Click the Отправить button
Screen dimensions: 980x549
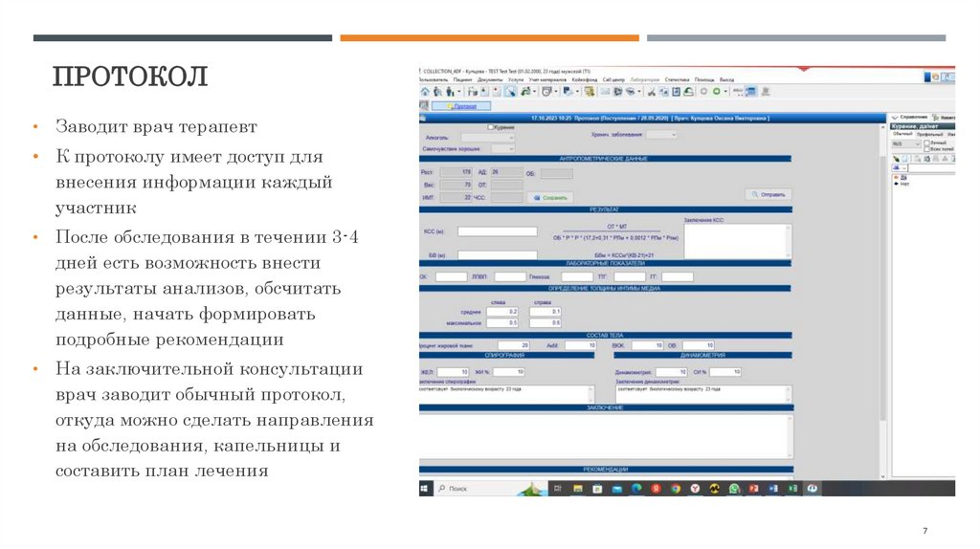coord(768,194)
